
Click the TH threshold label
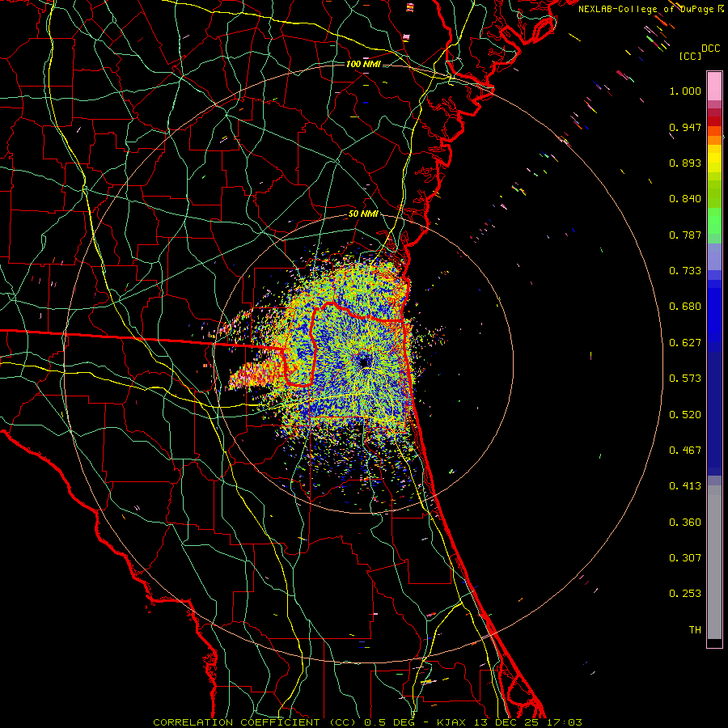pos(695,630)
